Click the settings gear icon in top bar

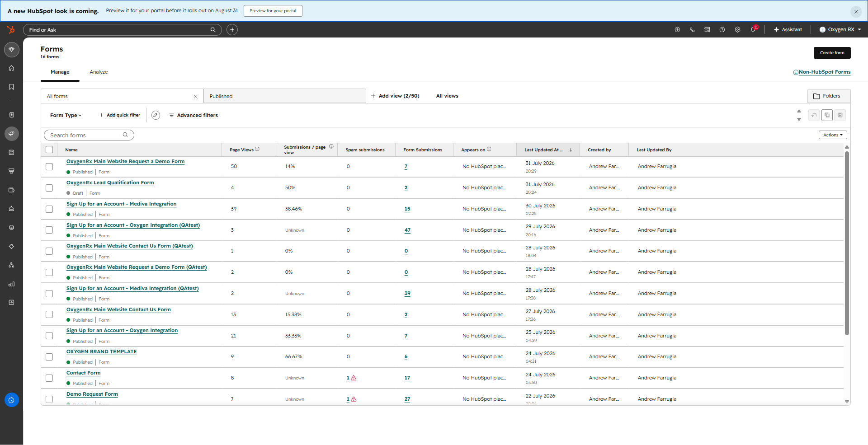click(x=737, y=30)
